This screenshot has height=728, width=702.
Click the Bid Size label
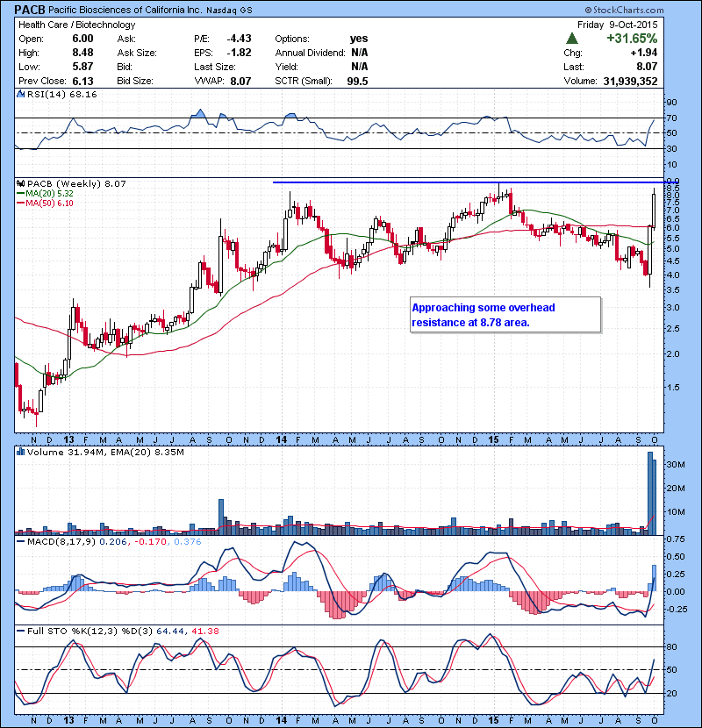pyautogui.click(x=135, y=81)
